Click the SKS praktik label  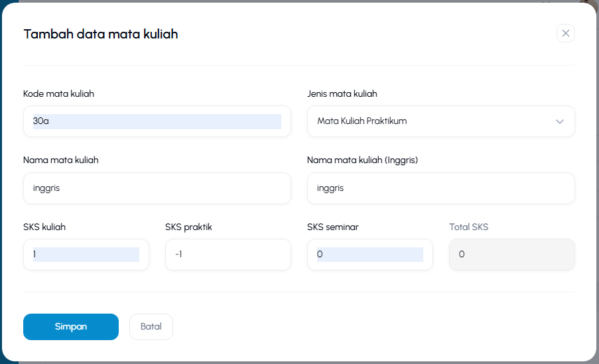click(x=188, y=227)
